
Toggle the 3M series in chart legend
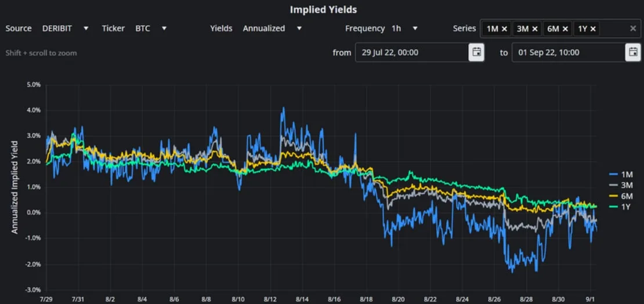pos(621,185)
